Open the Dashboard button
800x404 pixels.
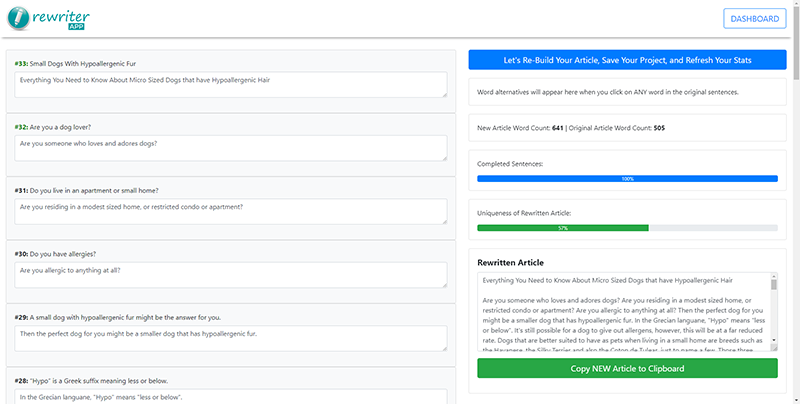[755, 19]
